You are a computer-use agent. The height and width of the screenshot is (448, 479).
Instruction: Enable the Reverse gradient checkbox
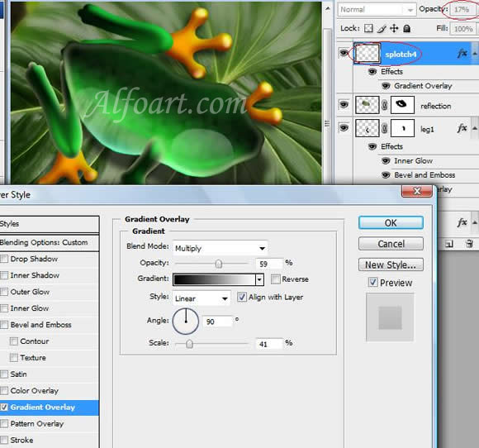pyautogui.click(x=275, y=279)
